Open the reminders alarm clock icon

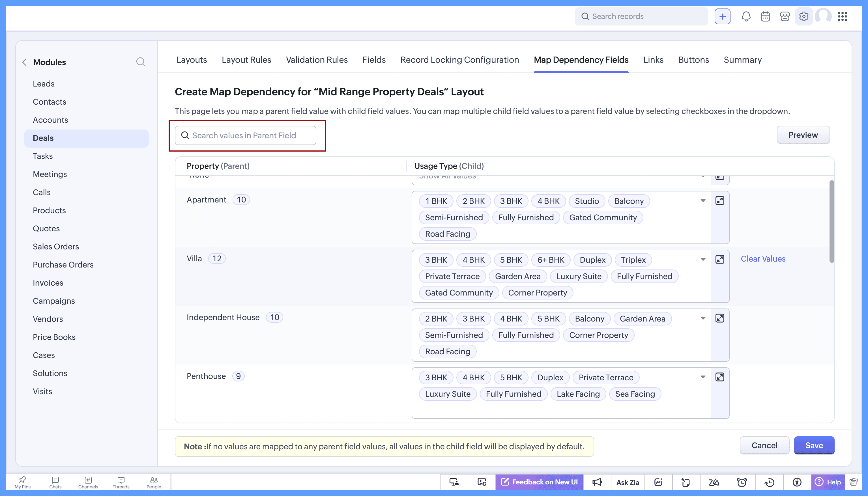coord(742,482)
